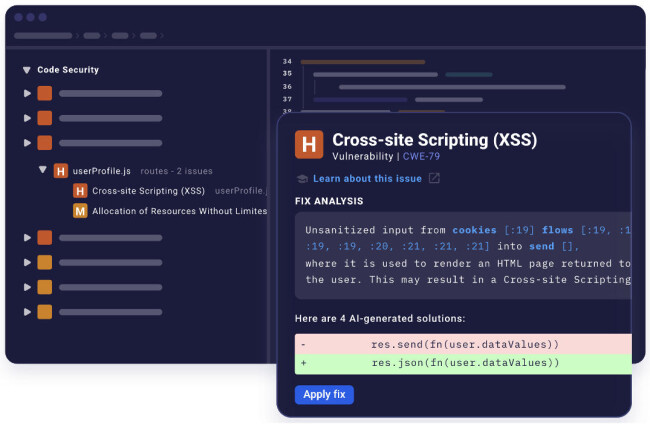The width and height of the screenshot is (650, 424).
Task: Collapse the userProfile.js tree node
Action: pyautogui.click(x=43, y=171)
